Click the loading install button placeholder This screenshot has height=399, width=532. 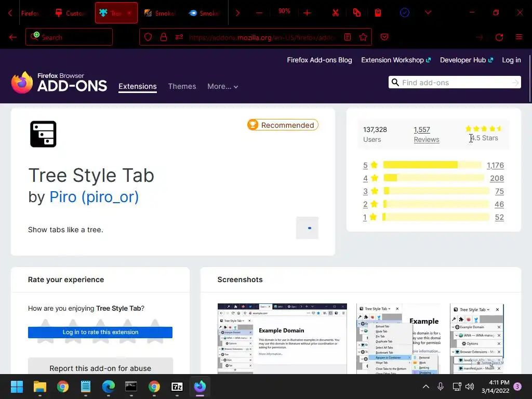click(307, 228)
